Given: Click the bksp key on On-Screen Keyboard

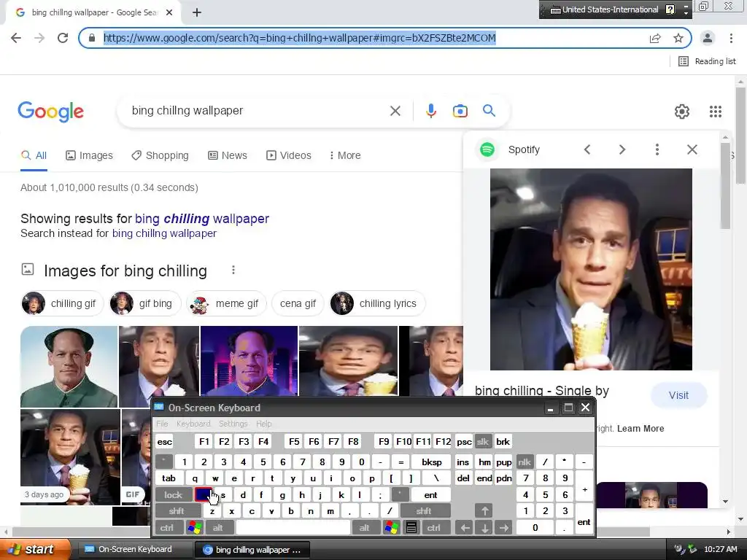Looking at the screenshot, I should [432, 462].
